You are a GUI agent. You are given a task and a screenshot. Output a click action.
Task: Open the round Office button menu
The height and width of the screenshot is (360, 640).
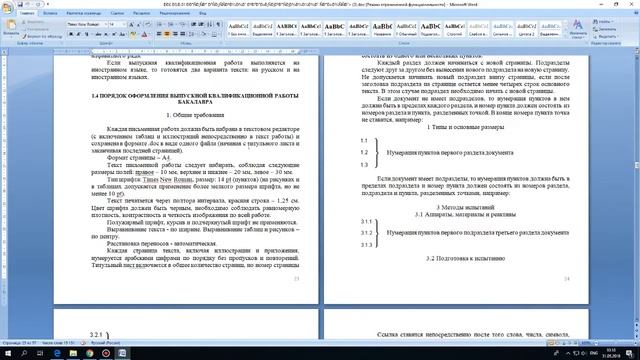tap(7, 8)
